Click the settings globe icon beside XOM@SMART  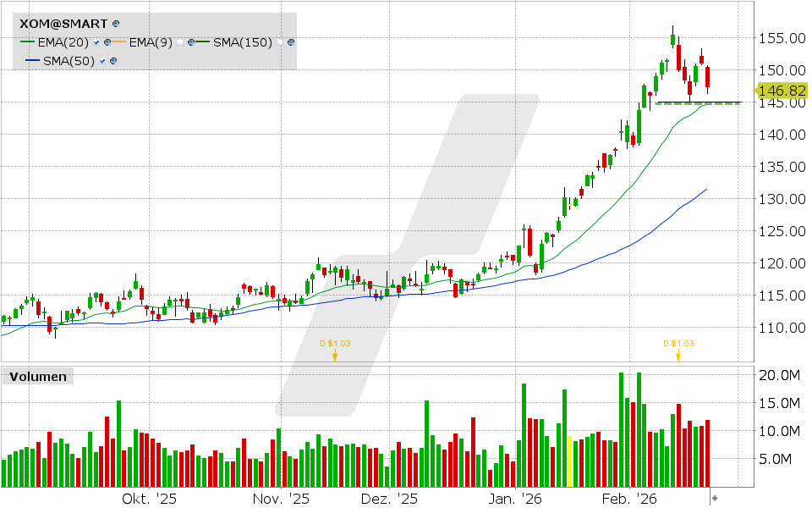[116, 23]
